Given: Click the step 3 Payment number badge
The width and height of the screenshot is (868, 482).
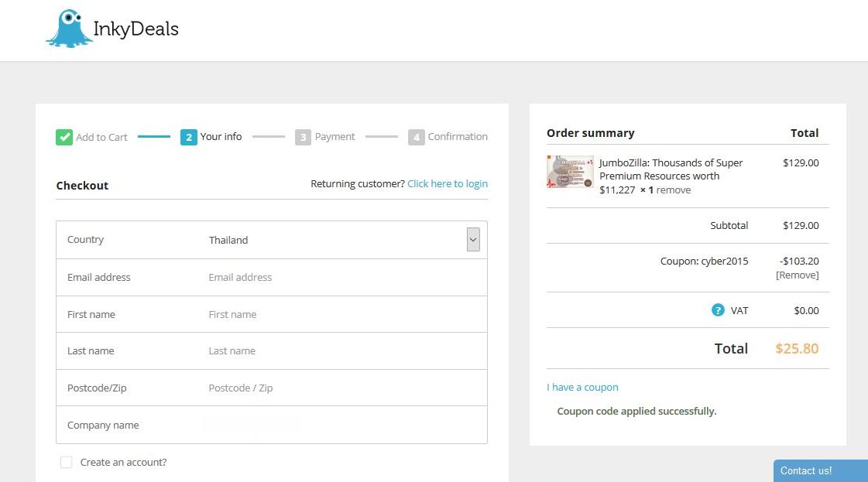Looking at the screenshot, I should pos(303,137).
